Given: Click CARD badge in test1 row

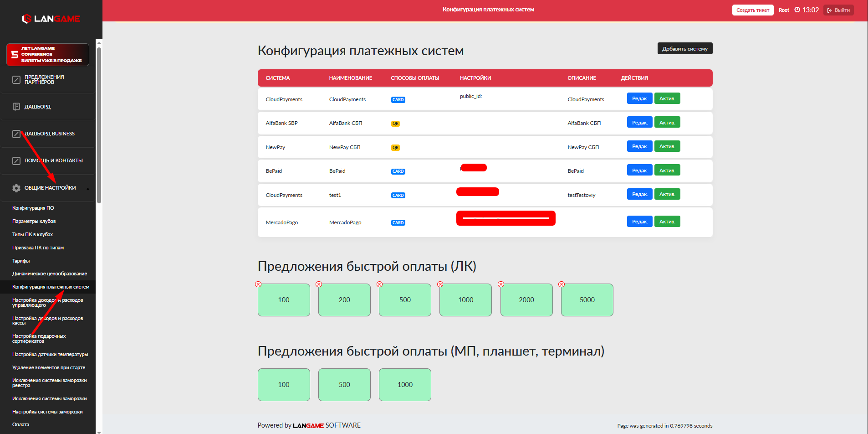Looking at the screenshot, I should click(x=398, y=196).
